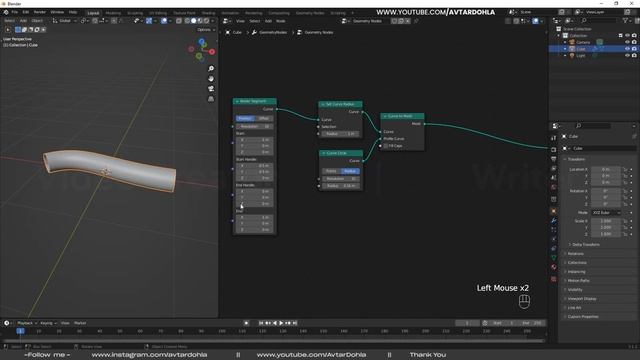The image size is (640, 360).
Task: Expand the Motion Paths panel
Action: point(578,280)
